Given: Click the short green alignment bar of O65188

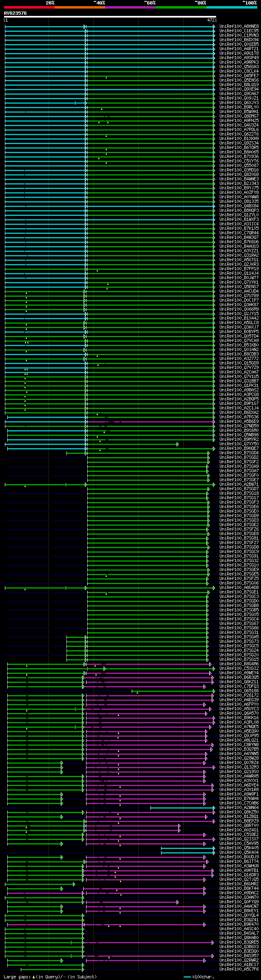Looking at the screenshot, I should point(173,691).
